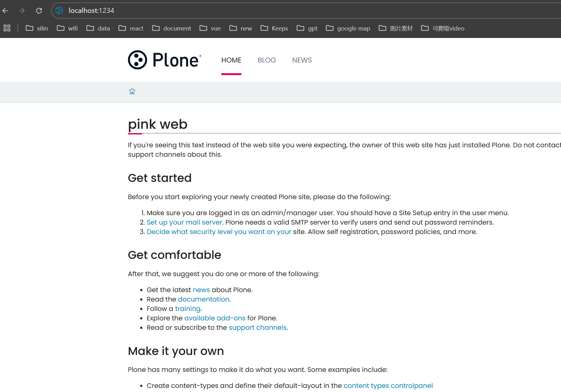Screen dimensions: 561x392
Task: Open the gpt bookmark folder
Action: click(x=307, y=28)
